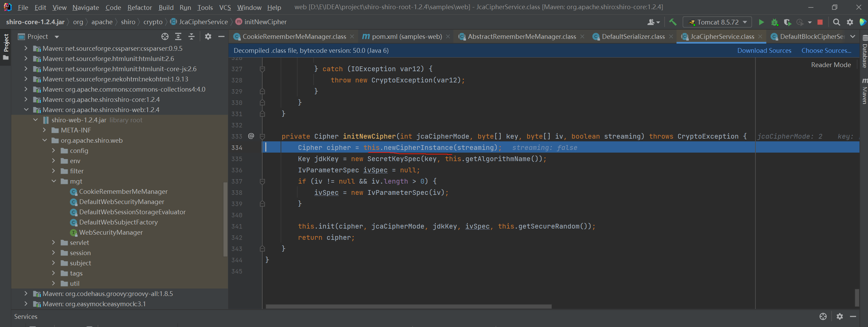Open Project panel options gear
868x327 pixels.
[x=208, y=36]
